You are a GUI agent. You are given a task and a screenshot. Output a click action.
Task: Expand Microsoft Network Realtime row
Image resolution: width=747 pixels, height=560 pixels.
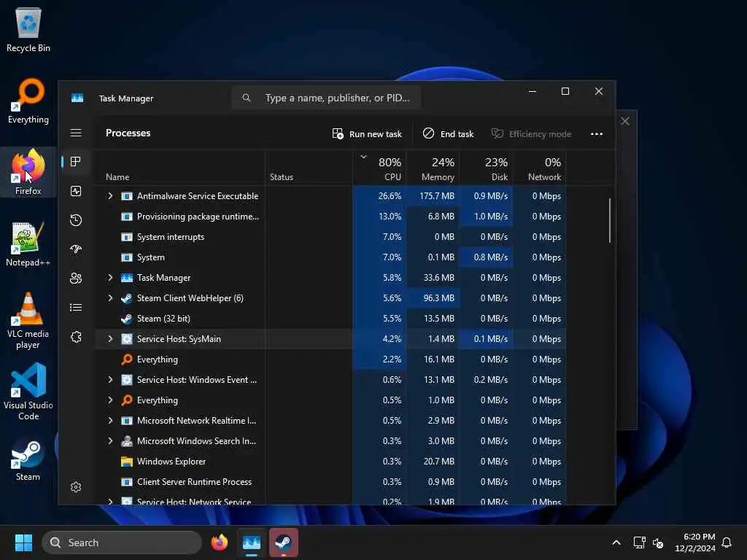tap(110, 421)
